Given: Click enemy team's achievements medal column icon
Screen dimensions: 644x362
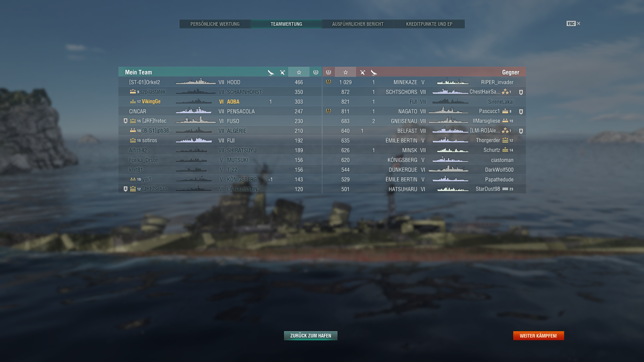Looking at the screenshot, I should point(328,72).
